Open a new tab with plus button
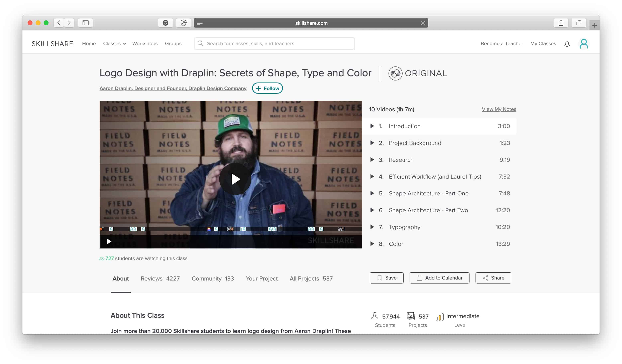Image resolution: width=622 pixels, height=364 pixels. pyautogui.click(x=594, y=25)
